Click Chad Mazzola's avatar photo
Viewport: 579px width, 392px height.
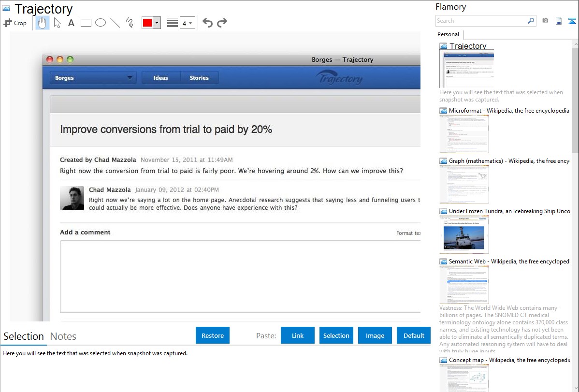pos(72,198)
